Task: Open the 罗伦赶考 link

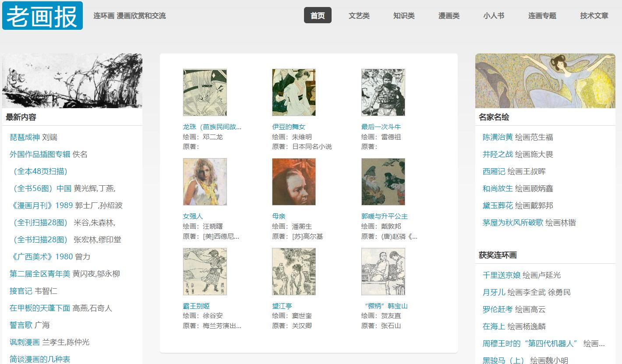Action: coord(498,309)
